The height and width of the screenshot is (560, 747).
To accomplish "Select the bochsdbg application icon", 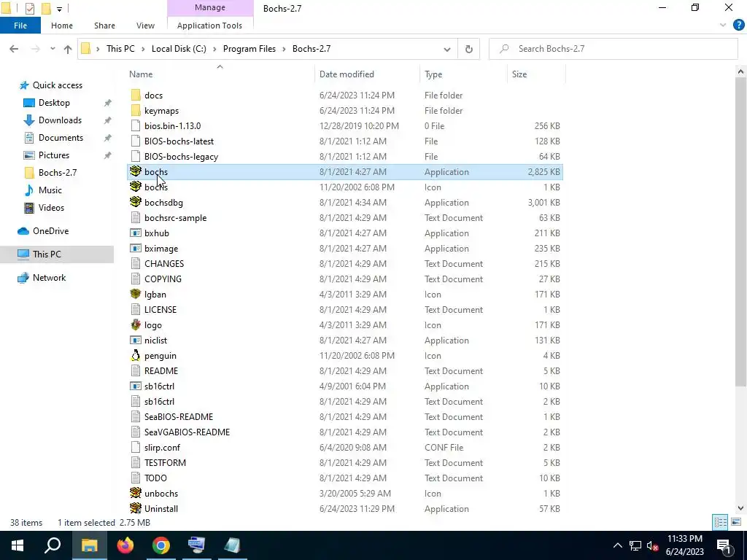I will pyautogui.click(x=136, y=202).
